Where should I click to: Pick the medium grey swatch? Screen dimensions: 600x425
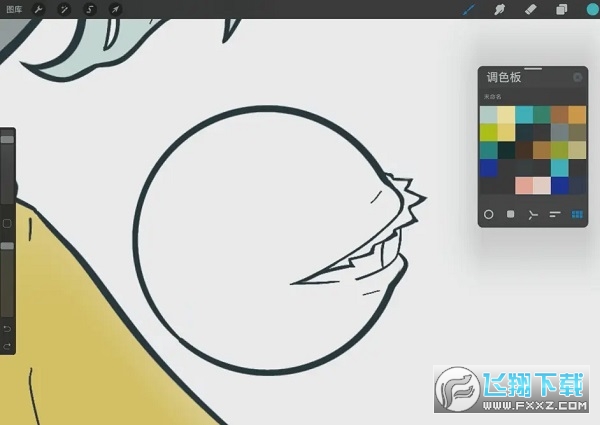click(559, 133)
